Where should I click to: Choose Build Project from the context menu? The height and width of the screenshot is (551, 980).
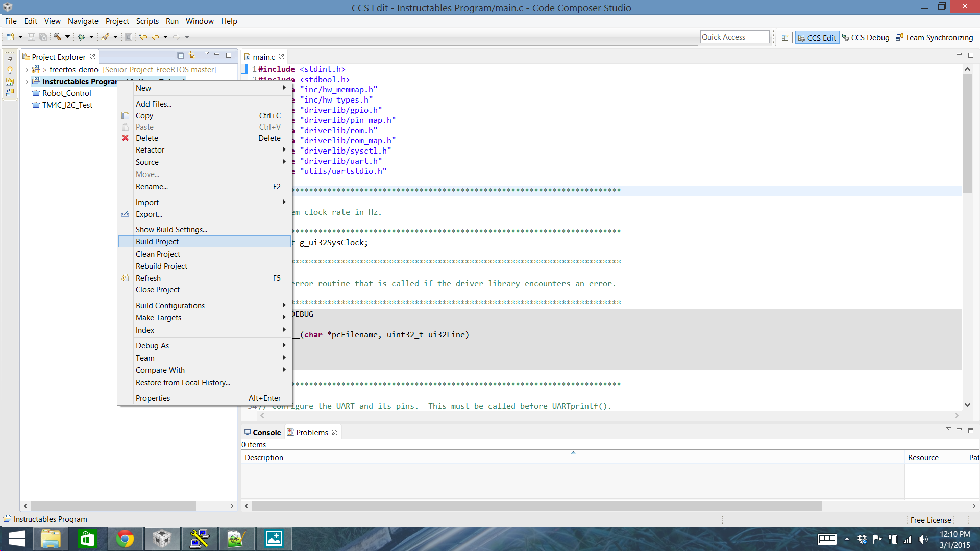(x=157, y=241)
